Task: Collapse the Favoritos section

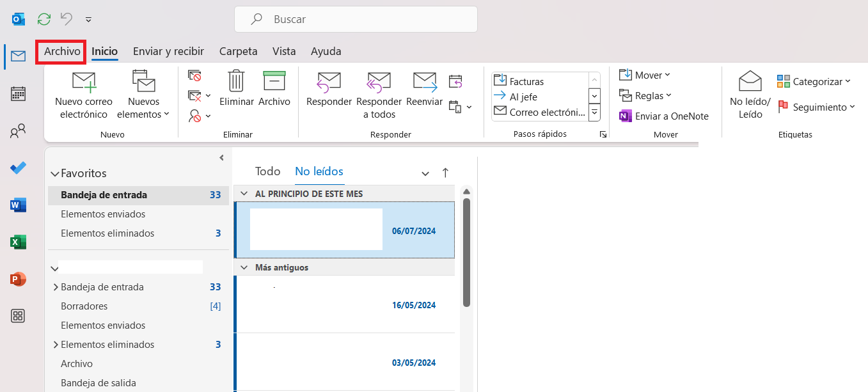Action: 55,173
